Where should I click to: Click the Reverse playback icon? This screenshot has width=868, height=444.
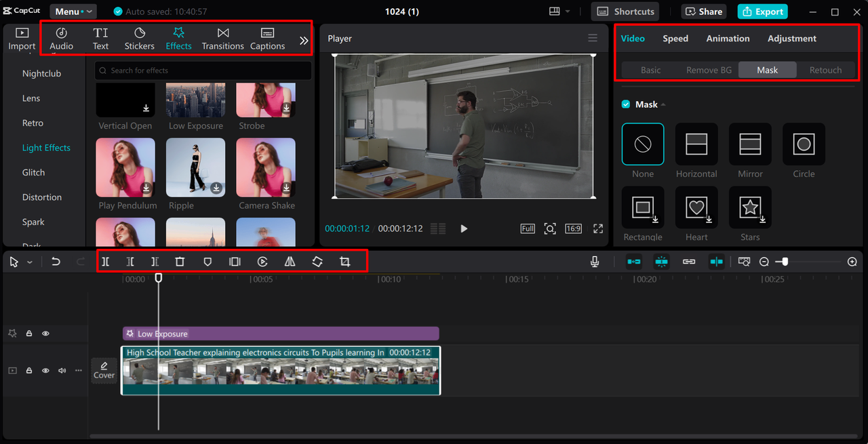[262, 262]
